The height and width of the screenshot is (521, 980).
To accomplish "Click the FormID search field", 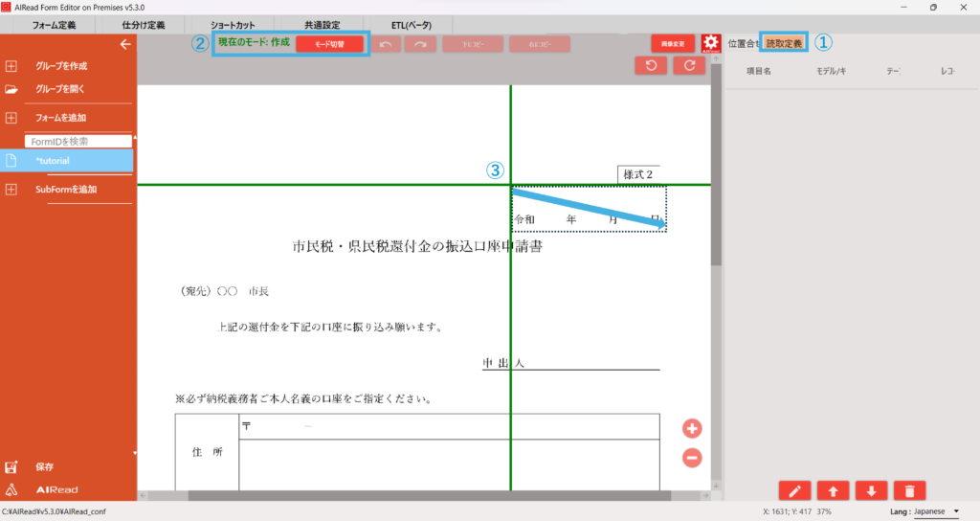I will click(x=78, y=141).
